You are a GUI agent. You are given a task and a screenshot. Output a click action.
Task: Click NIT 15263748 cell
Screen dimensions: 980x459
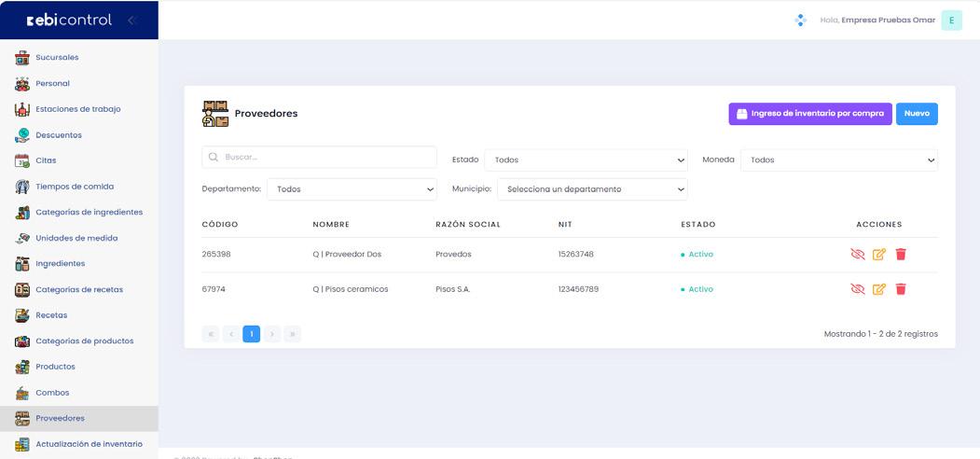point(575,255)
